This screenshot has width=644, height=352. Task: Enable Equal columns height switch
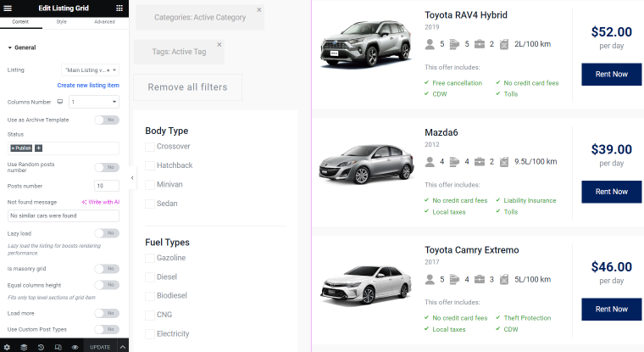[x=107, y=285]
